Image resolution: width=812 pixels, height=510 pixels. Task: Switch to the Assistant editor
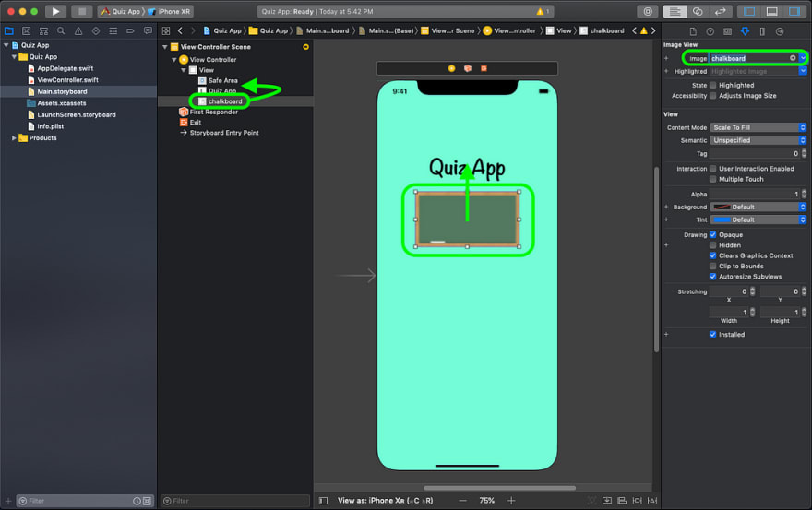tap(698, 11)
